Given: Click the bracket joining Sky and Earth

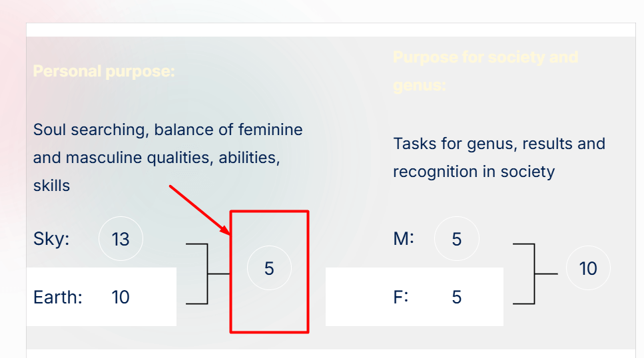Looking at the screenshot, I should click(x=207, y=274).
